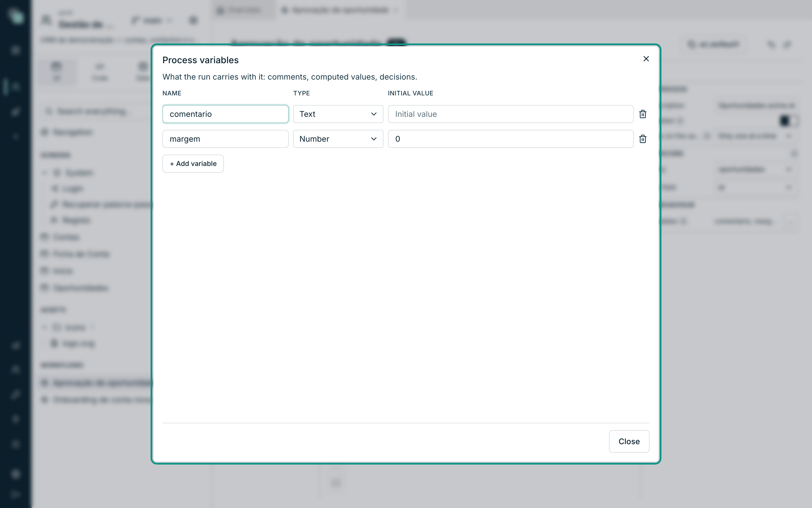The height and width of the screenshot is (508, 812).
Task: Open the Type dropdown for margem
Action: click(338, 139)
